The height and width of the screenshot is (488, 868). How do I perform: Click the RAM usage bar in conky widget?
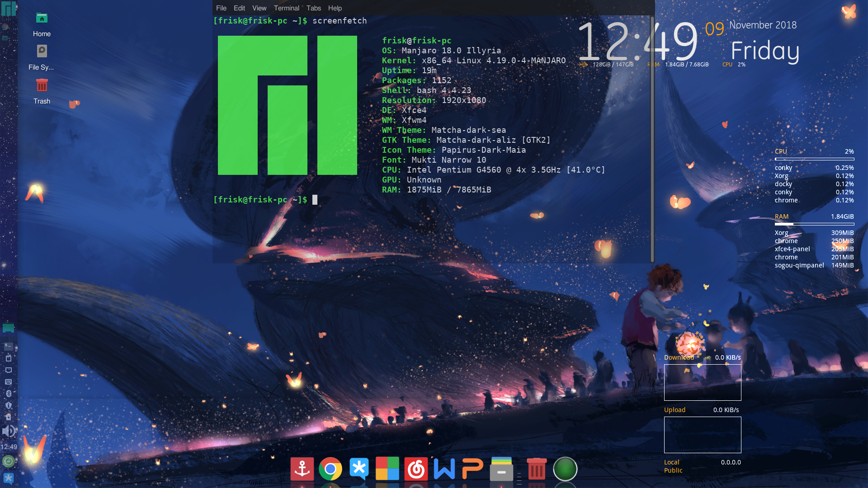pos(814,224)
